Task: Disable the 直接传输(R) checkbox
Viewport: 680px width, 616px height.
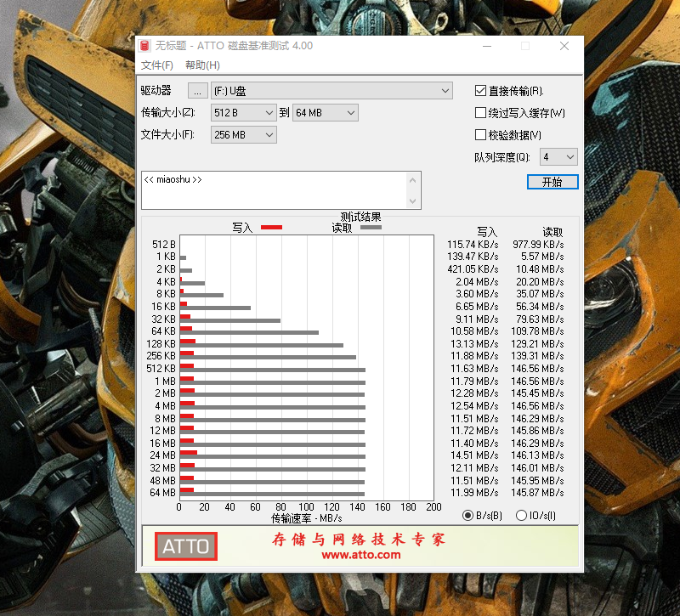Action: click(x=481, y=91)
